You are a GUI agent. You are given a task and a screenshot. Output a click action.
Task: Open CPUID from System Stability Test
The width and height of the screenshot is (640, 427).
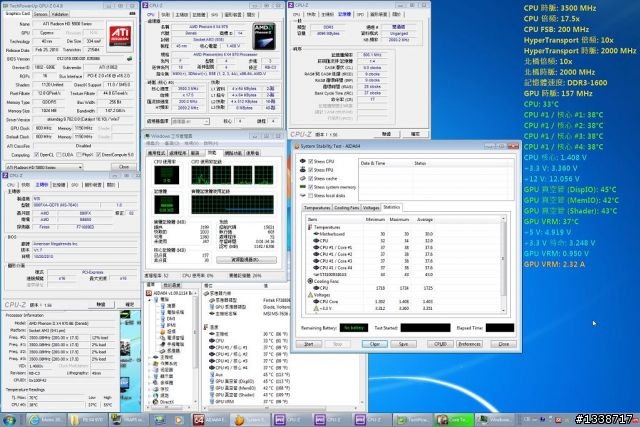440,344
